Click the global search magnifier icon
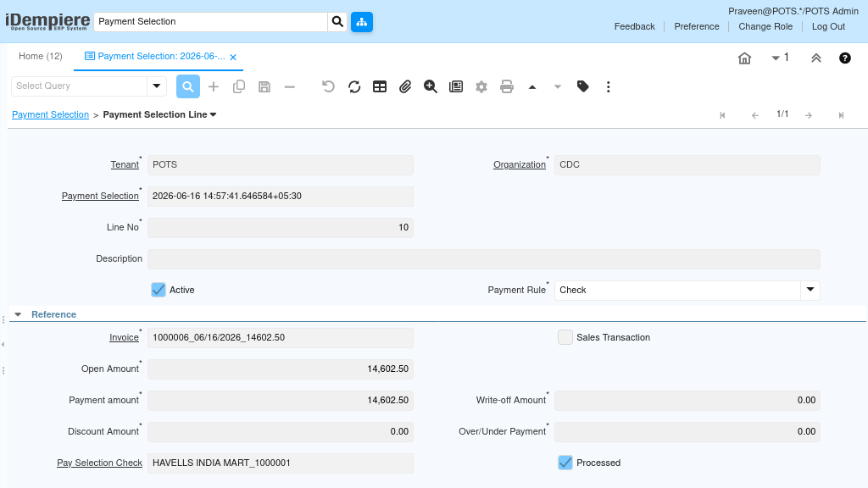 [337, 22]
